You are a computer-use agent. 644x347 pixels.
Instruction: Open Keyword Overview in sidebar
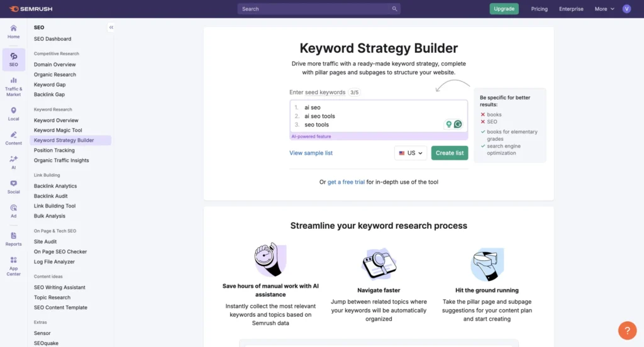56,120
